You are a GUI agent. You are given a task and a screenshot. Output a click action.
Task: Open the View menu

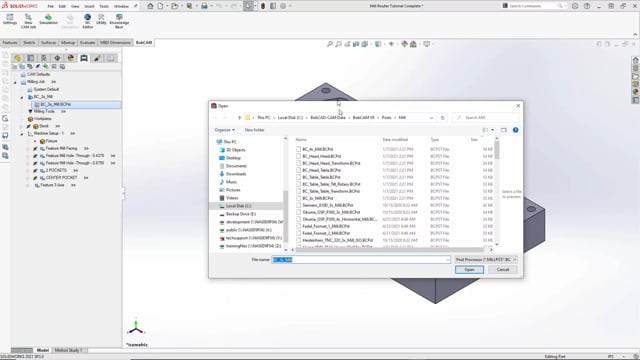tap(75, 6)
